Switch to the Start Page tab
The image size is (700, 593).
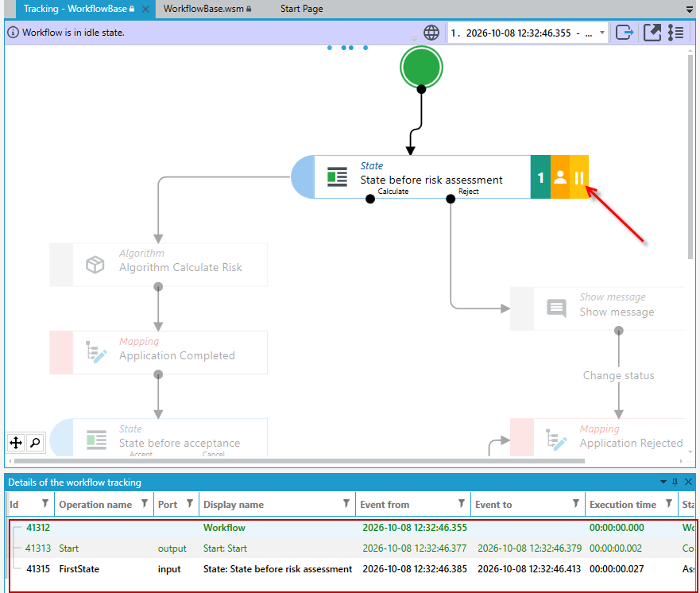point(302,9)
